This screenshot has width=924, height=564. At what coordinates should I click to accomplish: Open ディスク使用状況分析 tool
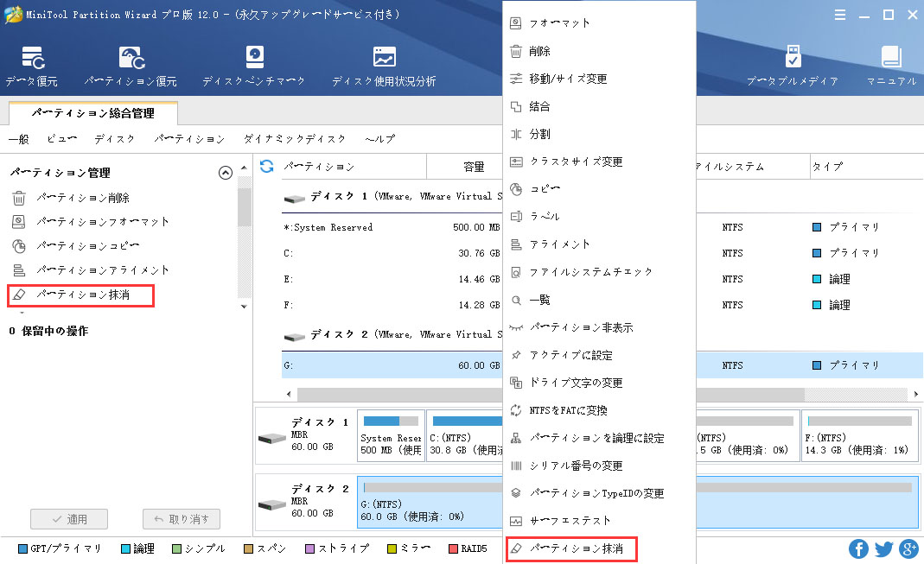[x=384, y=59]
